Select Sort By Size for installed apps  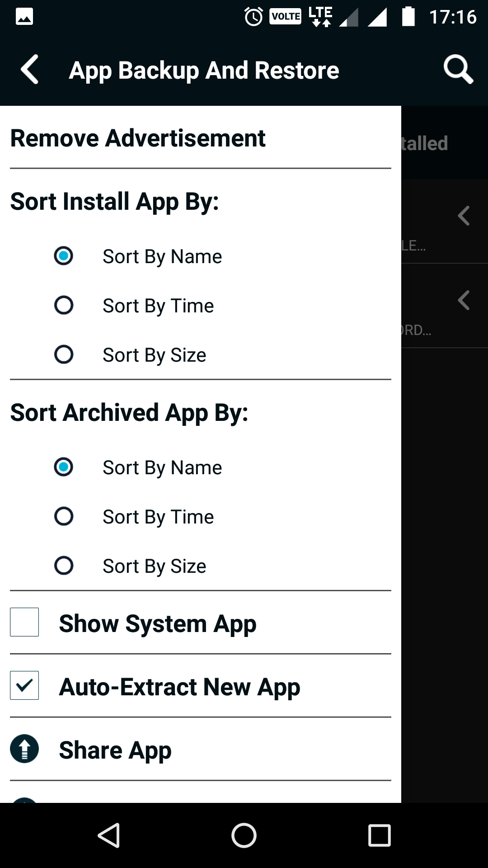point(64,354)
